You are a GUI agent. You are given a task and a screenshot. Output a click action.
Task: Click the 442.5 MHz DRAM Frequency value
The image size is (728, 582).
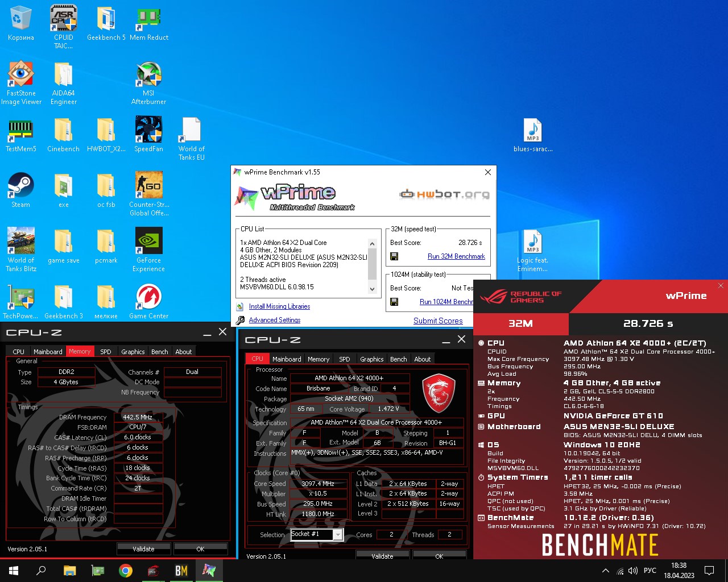(x=138, y=417)
